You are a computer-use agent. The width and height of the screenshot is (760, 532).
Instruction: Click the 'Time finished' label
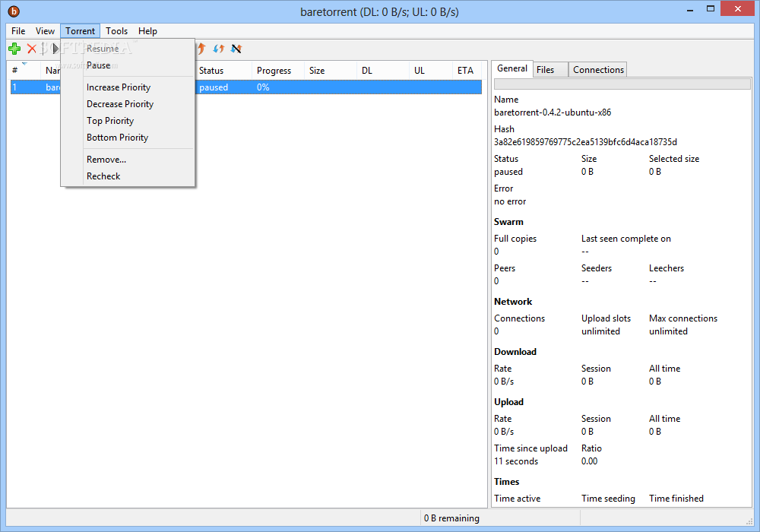click(x=676, y=499)
